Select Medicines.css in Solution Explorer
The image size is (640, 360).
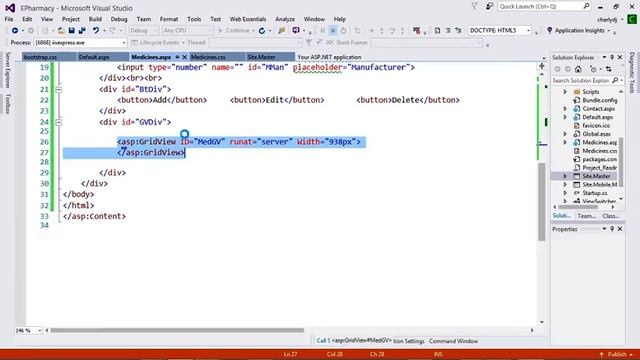pyautogui.click(x=600, y=151)
